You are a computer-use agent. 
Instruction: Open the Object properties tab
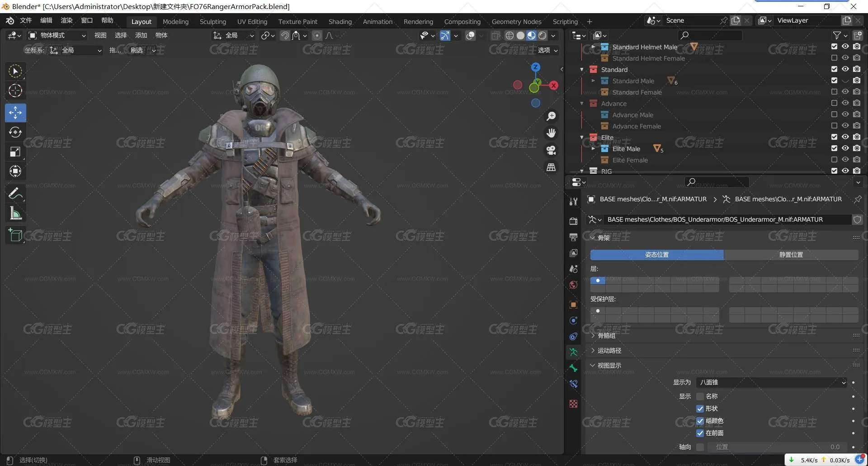[573, 304]
